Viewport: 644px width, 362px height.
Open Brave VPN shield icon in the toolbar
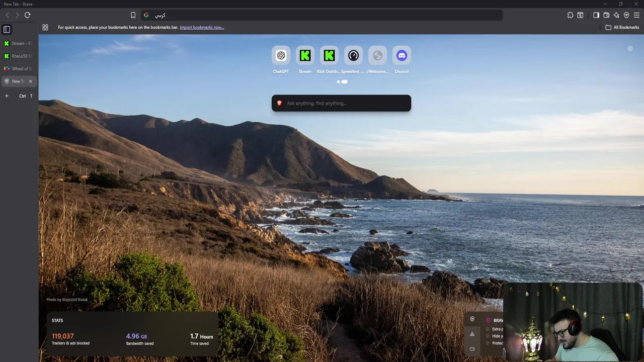[626, 15]
